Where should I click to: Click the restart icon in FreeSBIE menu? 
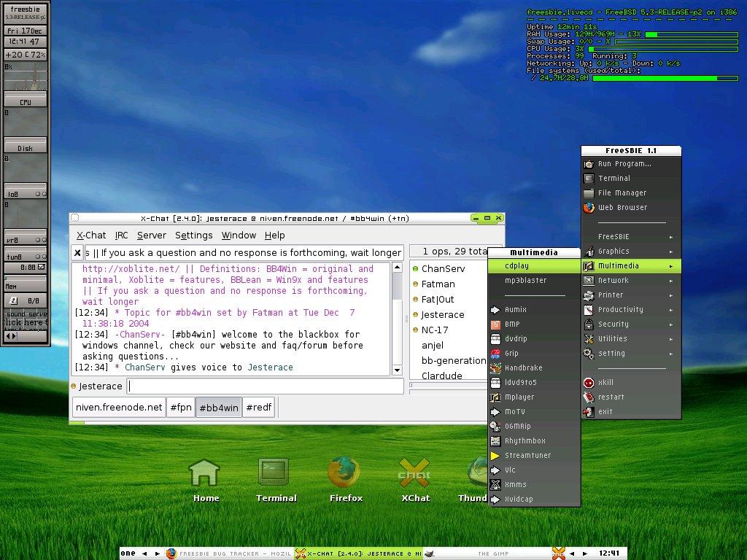point(589,397)
